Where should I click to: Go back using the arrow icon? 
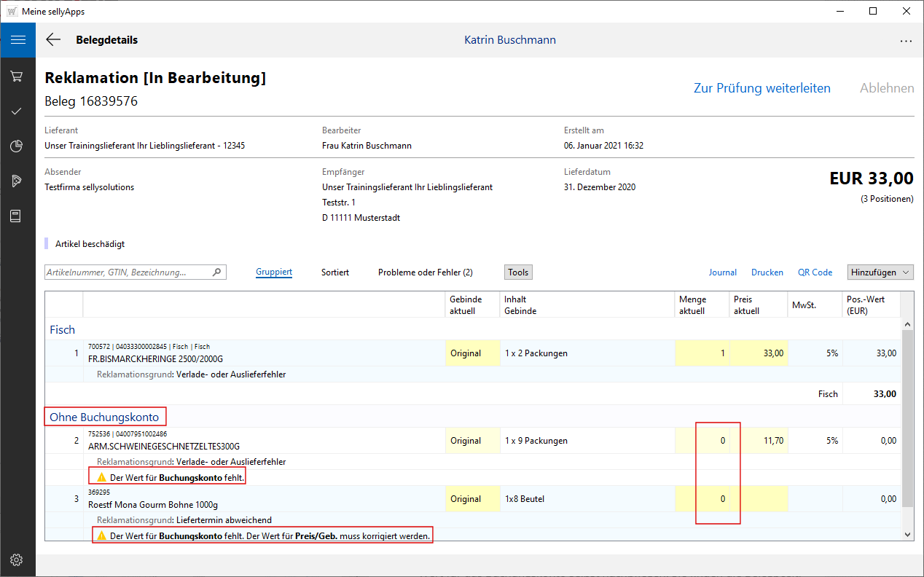pyautogui.click(x=53, y=40)
